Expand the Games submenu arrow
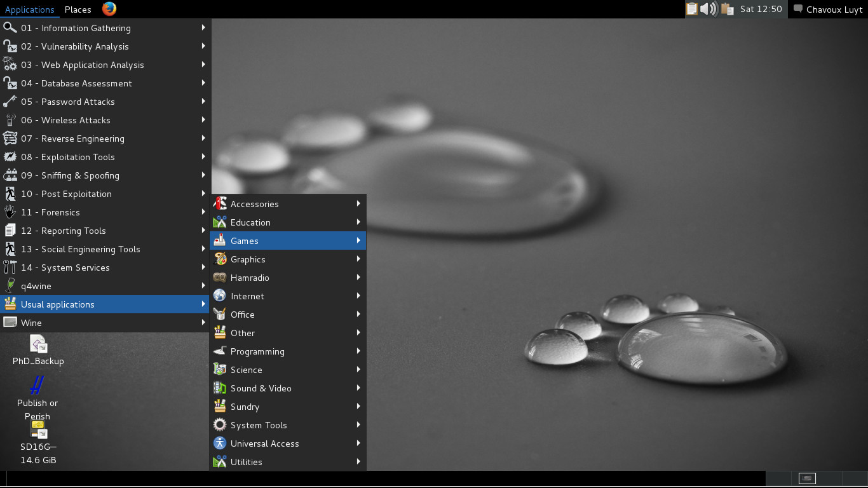Image resolution: width=868 pixels, height=488 pixels. (x=358, y=241)
